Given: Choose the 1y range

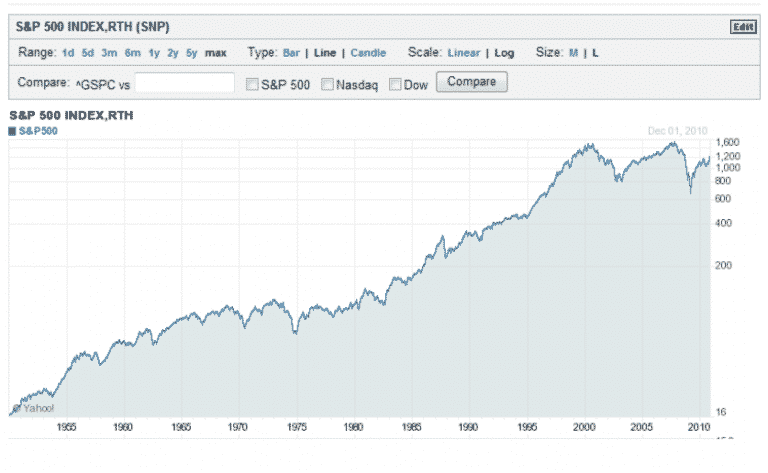Looking at the screenshot, I should tap(154, 53).
